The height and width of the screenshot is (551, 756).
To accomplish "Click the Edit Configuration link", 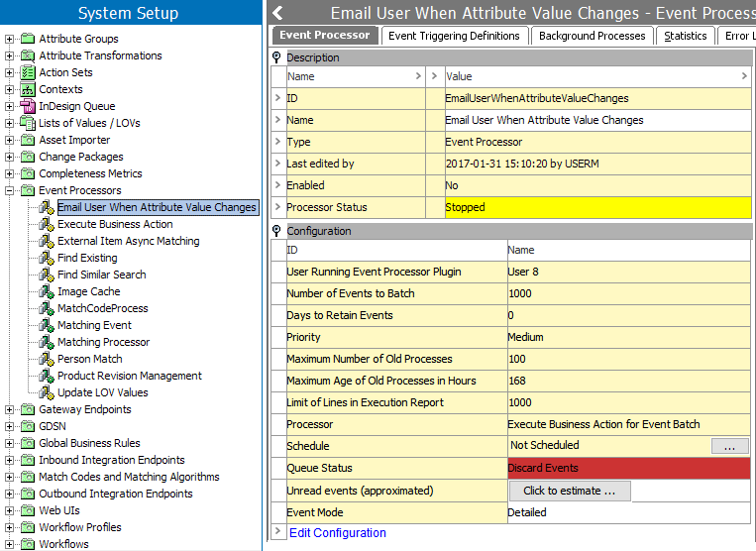I will click(x=338, y=533).
